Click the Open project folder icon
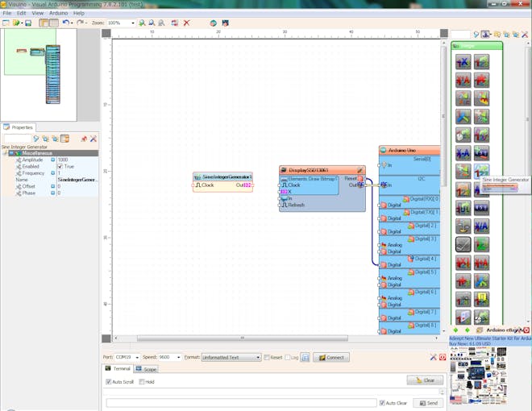 coord(16,23)
